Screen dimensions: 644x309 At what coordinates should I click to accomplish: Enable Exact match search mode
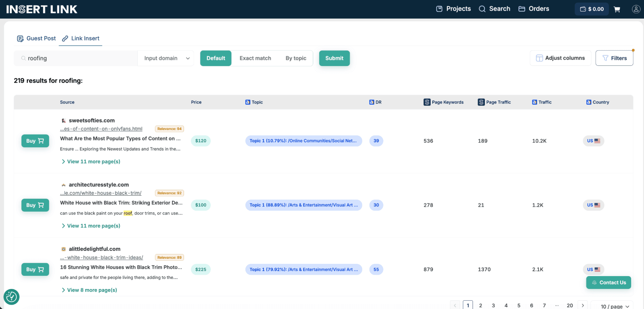pyautogui.click(x=255, y=58)
